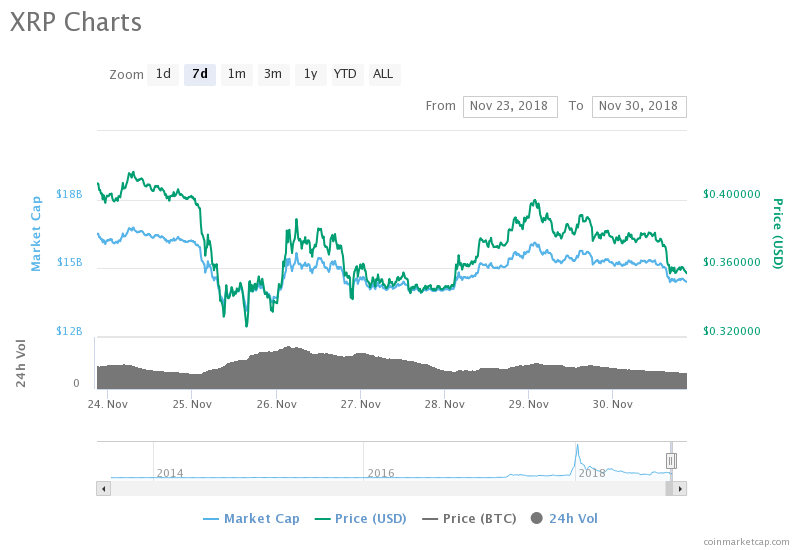Switch zoom to 1m
Viewport: 800px width, 550px height.
[x=237, y=74]
